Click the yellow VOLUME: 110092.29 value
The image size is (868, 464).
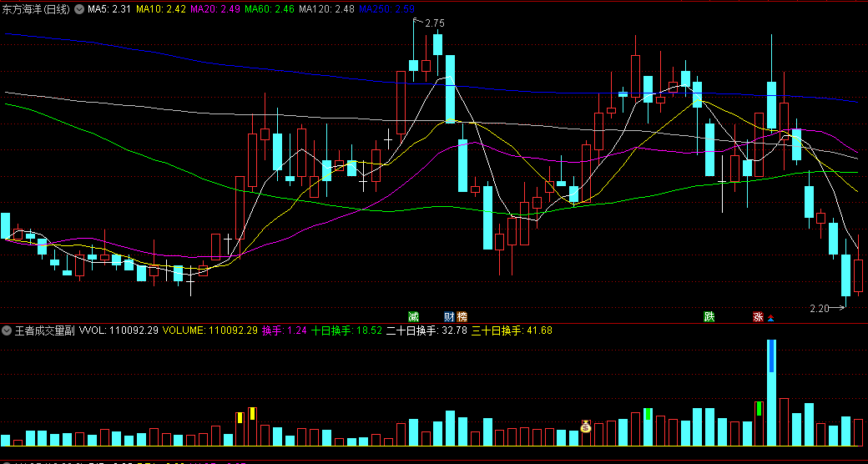(x=209, y=330)
